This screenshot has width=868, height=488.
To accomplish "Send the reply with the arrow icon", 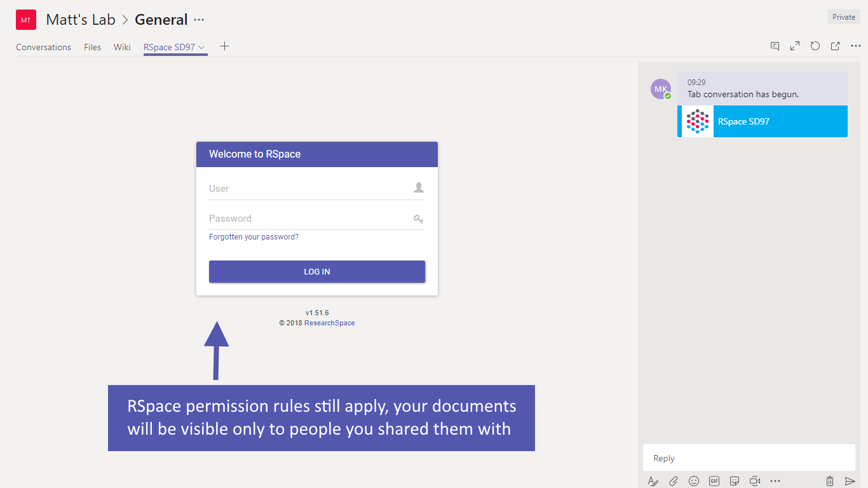I will tap(850, 481).
